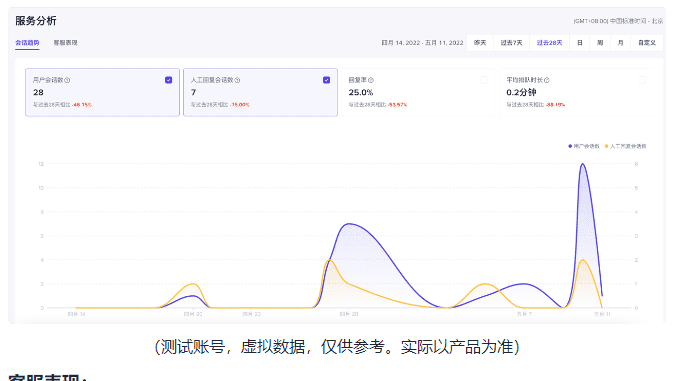The width and height of the screenshot is (678, 381).
Task: Open the GMT+08:00 timezone selector
Action: point(618,21)
